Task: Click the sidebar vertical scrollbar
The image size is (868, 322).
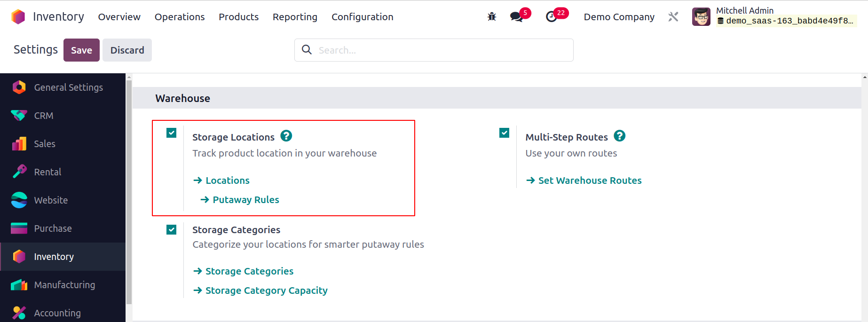Action: pos(129,193)
